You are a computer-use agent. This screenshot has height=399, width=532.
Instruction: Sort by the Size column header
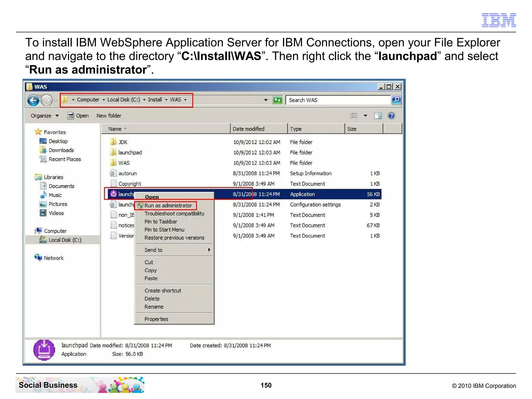tap(364, 129)
